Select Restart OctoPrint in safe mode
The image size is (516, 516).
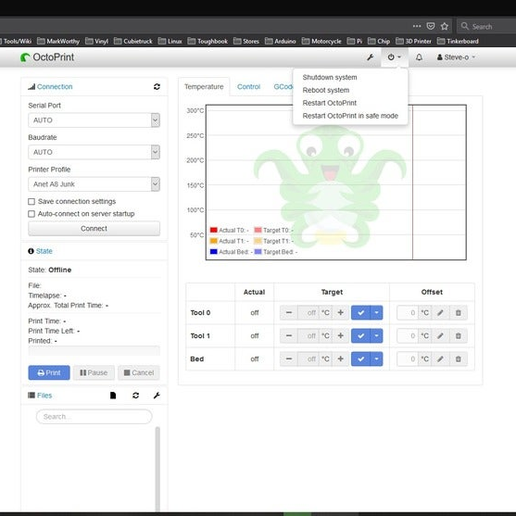tap(350, 116)
